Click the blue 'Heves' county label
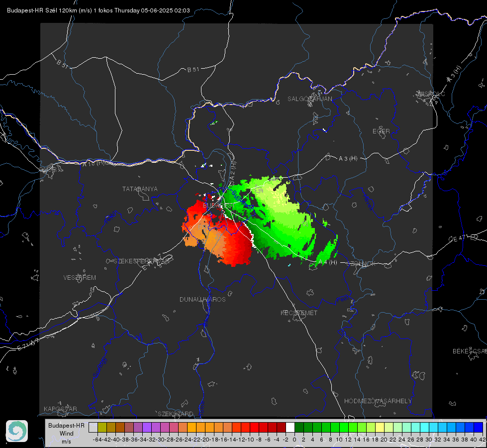Viewport: 487px width, 448px height. 368,202
